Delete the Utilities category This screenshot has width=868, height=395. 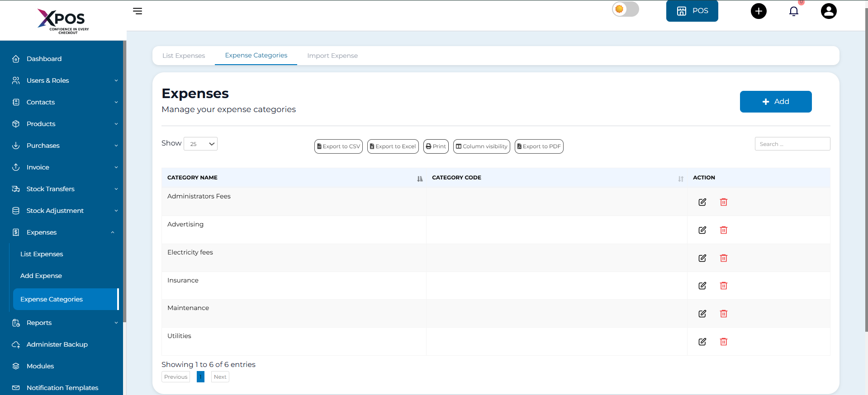(723, 342)
